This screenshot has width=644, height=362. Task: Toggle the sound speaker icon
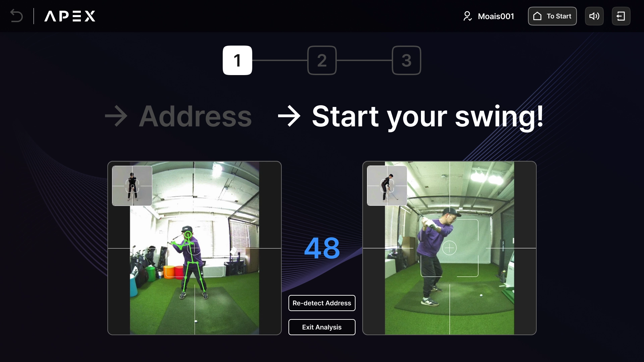tap(594, 16)
